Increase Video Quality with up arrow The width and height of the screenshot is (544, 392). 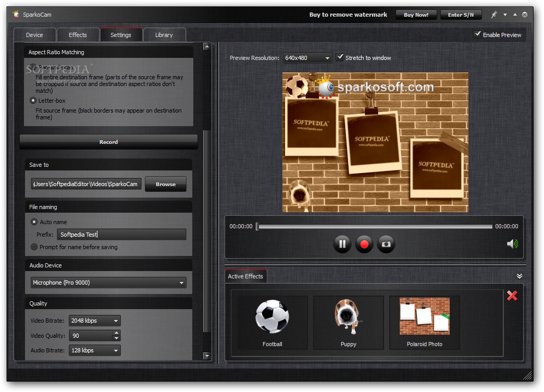coord(117,333)
